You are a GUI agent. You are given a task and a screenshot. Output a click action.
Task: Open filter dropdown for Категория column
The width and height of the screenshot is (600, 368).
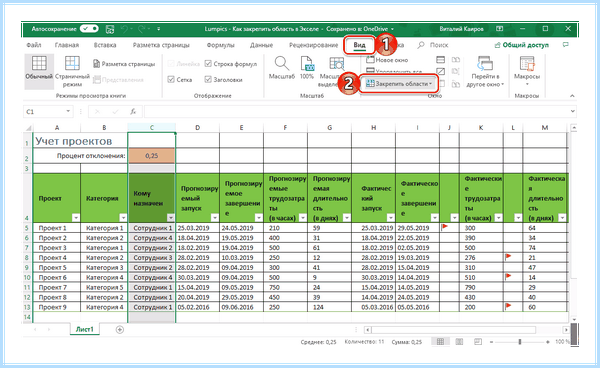pyautogui.click(x=123, y=218)
